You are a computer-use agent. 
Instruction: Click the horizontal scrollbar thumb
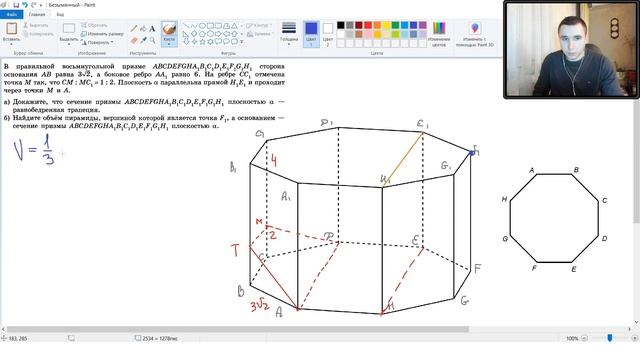[x=238, y=329]
